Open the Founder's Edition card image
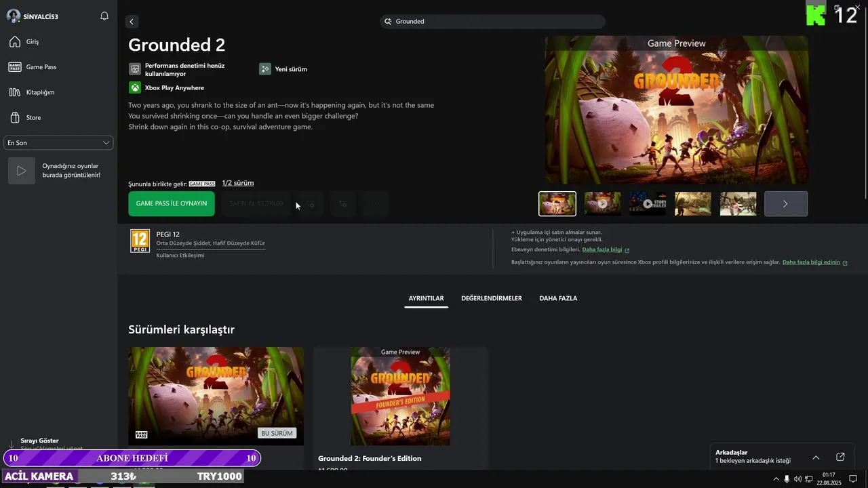This screenshot has width=868, height=488. coord(400,396)
